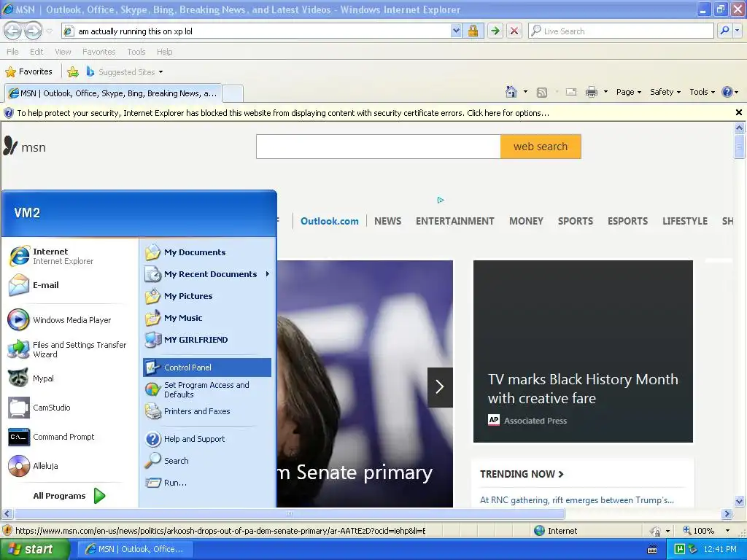Screen dimensions: 747x560
Task: Click the TRENDING NOW heading
Action: pyautogui.click(x=522, y=474)
